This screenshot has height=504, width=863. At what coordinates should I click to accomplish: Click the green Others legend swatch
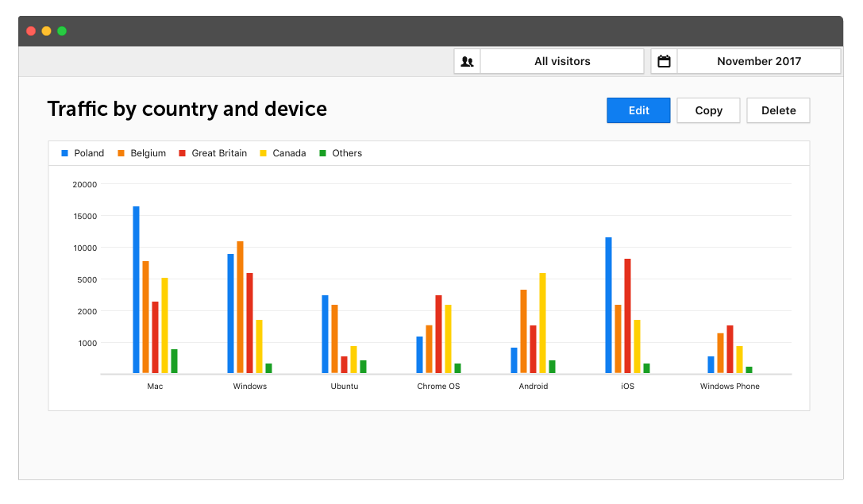[322, 153]
